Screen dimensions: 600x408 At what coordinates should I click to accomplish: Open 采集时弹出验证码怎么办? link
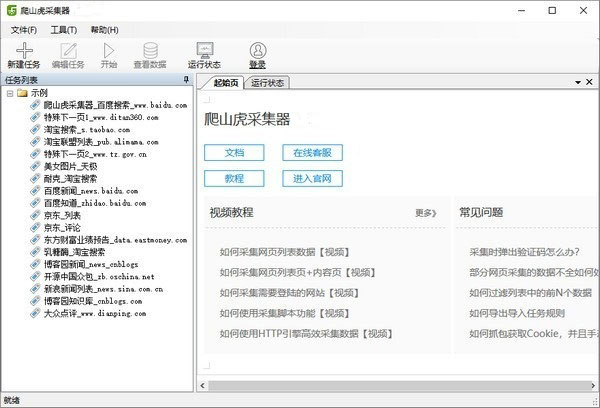tap(524, 252)
